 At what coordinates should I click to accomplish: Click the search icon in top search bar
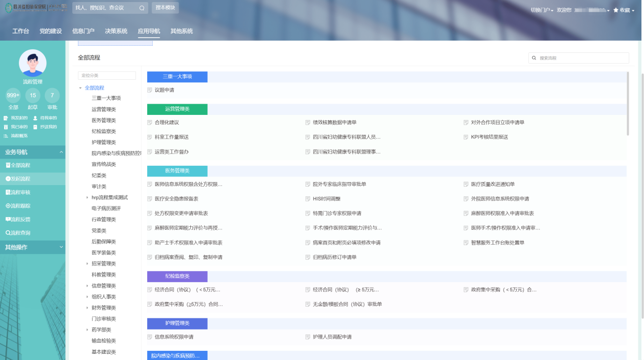[x=142, y=8]
